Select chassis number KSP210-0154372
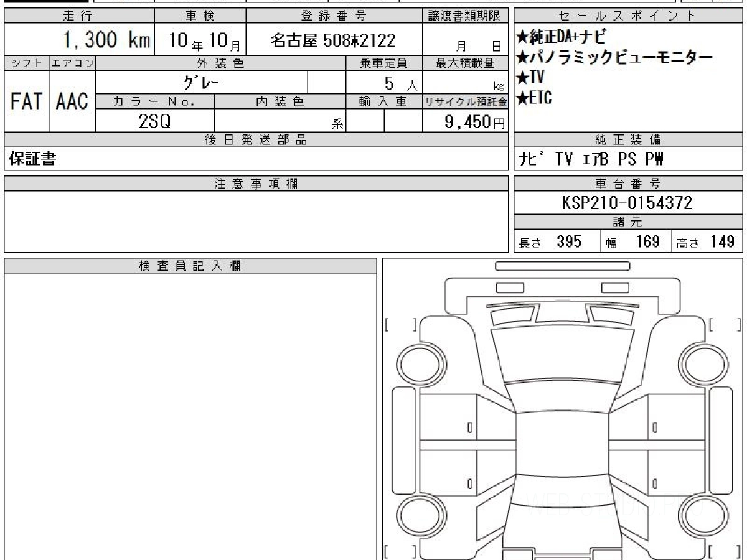 (627, 203)
